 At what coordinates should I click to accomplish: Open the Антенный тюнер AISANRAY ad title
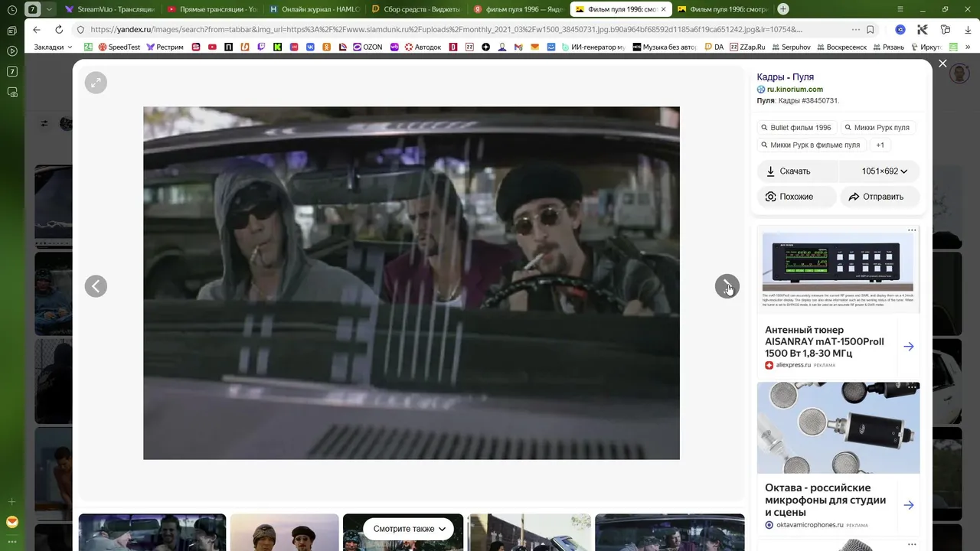coord(825,341)
